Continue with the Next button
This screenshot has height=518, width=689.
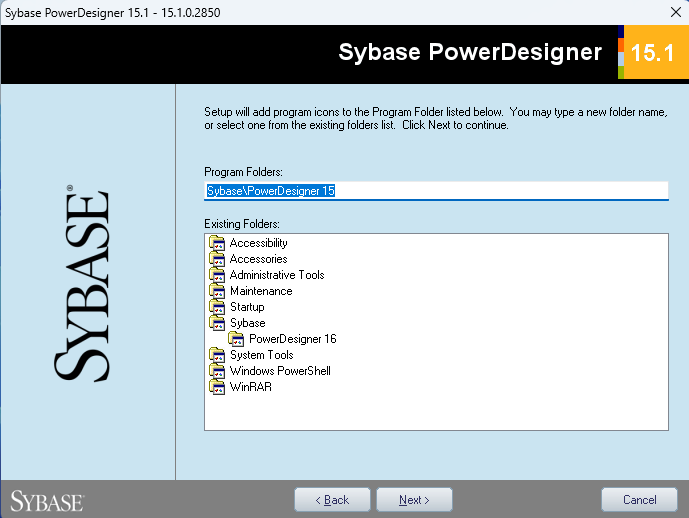coord(414,500)
